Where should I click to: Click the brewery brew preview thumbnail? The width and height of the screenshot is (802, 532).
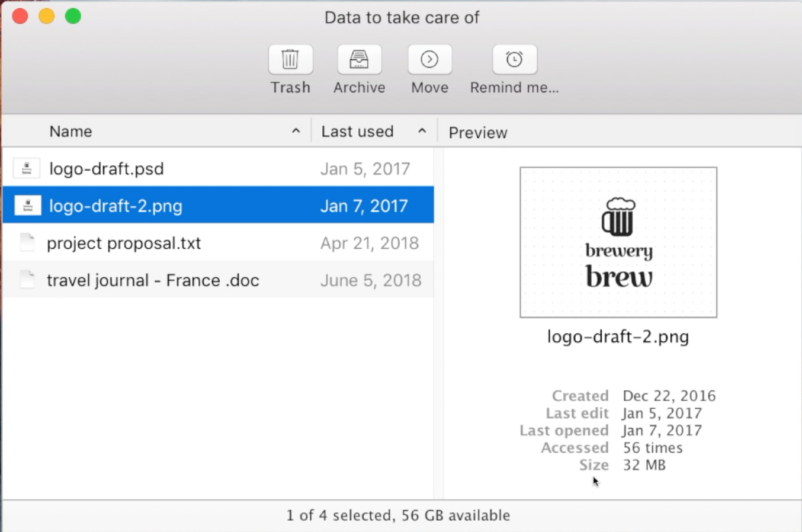[x=618, y=242]
